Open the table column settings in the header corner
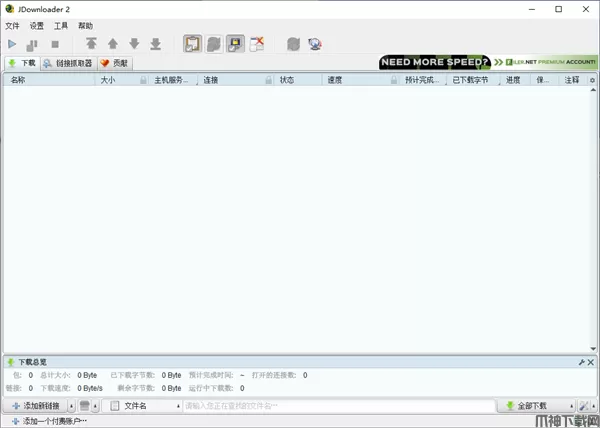Screen dimensions: 600x428 click(x=592, y=79)
